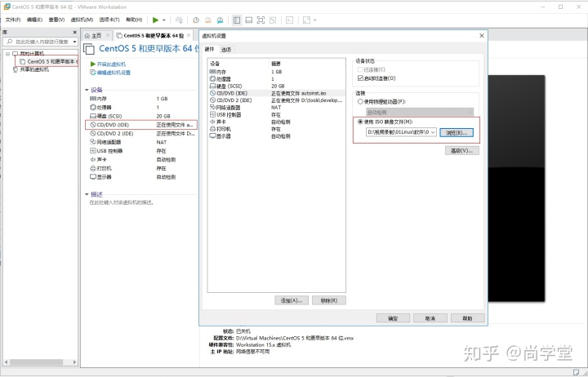Viewport: 588px width, 377px height.
Task: Select 打印机 in the settings dialog list
Action: 276,129
